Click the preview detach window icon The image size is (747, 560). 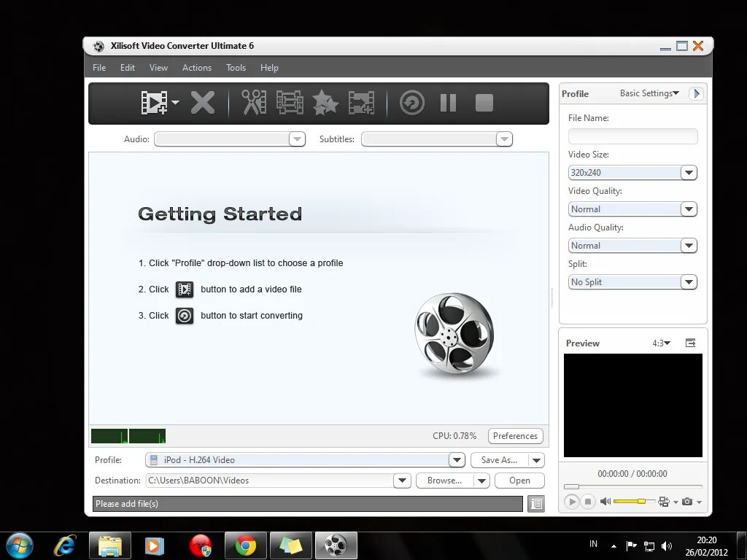(690, 343)
